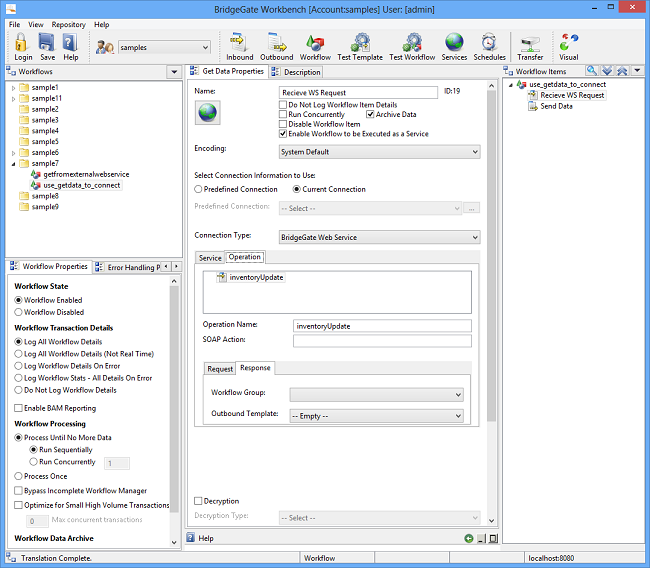The height and width of the screenshot is (568, 650).
Task: Open the Encoding dropdown
Action: click(x=380, y=152)
